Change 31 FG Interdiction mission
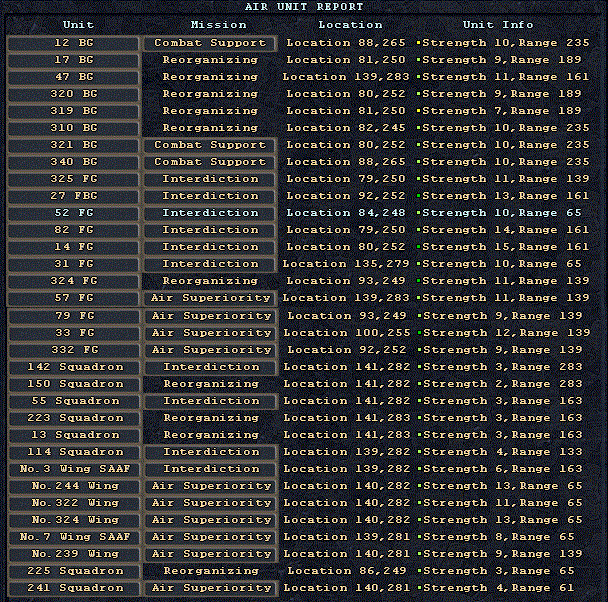608x602 pixels. pyautogui.click(x=210, y=265)
